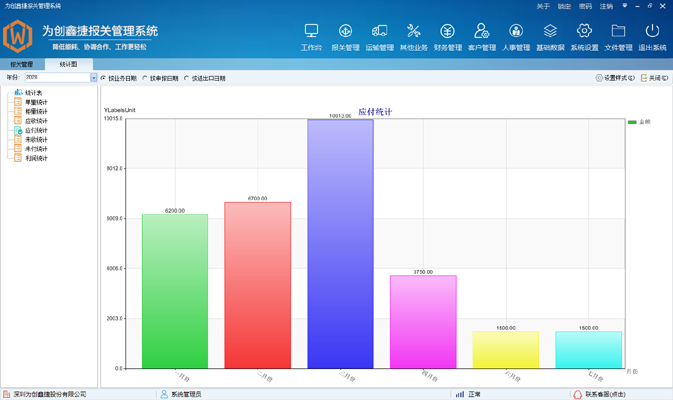Switch to the 统计图 tab
Screen dimensions: 673x400
(x=68, y=64)
